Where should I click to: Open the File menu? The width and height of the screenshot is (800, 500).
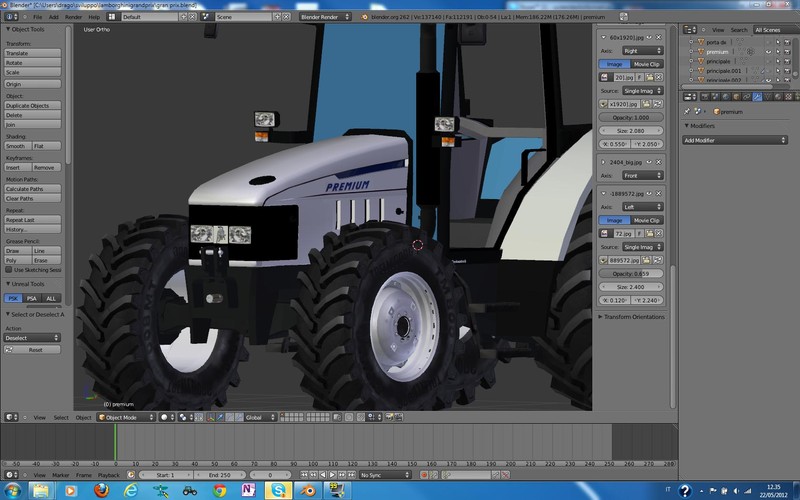click(x=37, y=17)
